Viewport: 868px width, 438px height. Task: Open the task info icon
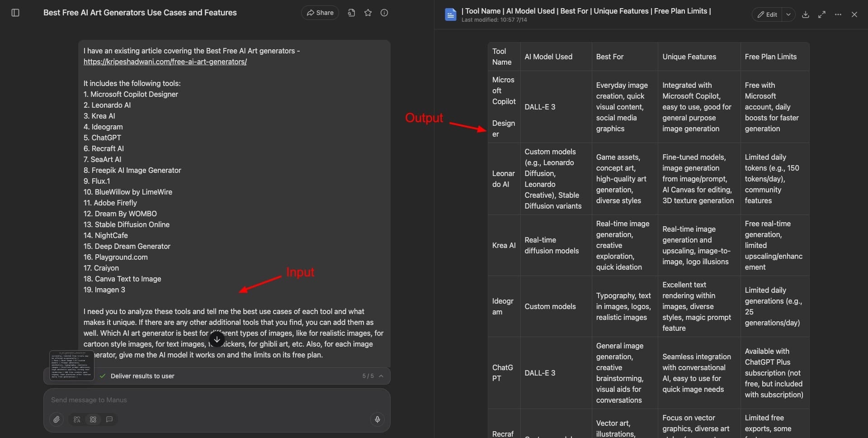tap(384, 13)
